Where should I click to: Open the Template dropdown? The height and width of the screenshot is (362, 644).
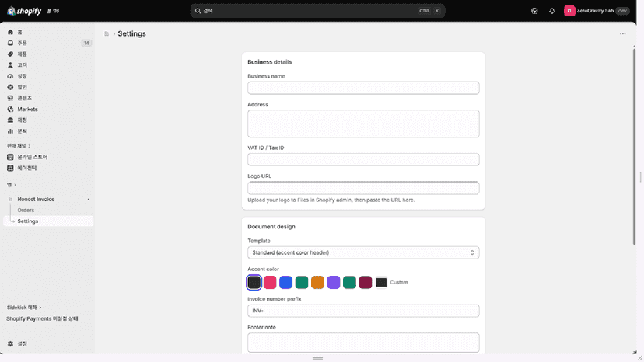click(363, 252)
